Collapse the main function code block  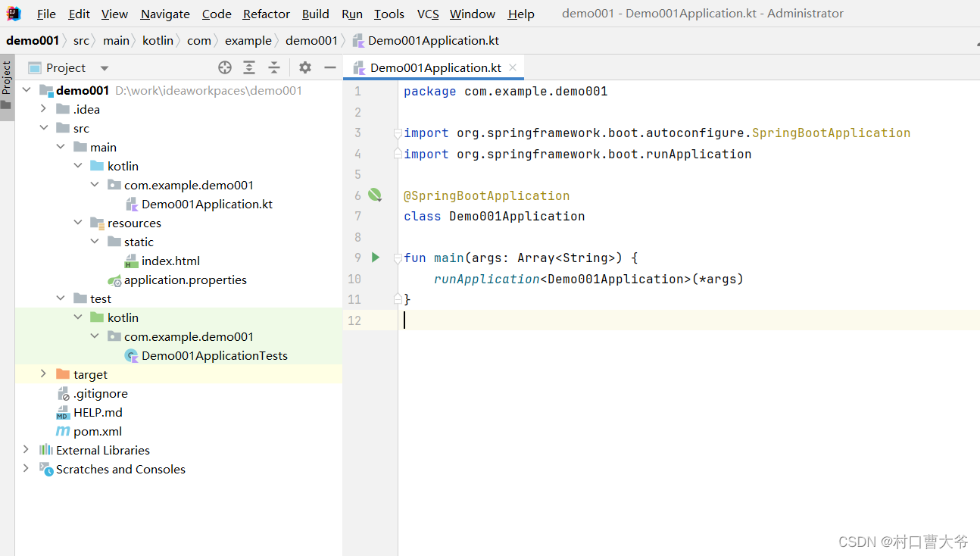pos(398,258)
